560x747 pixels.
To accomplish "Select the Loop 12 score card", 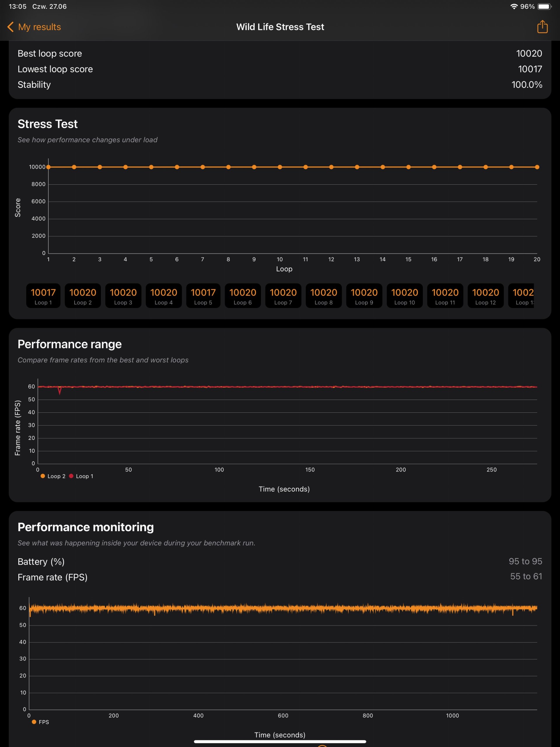I will pos(486,295).
